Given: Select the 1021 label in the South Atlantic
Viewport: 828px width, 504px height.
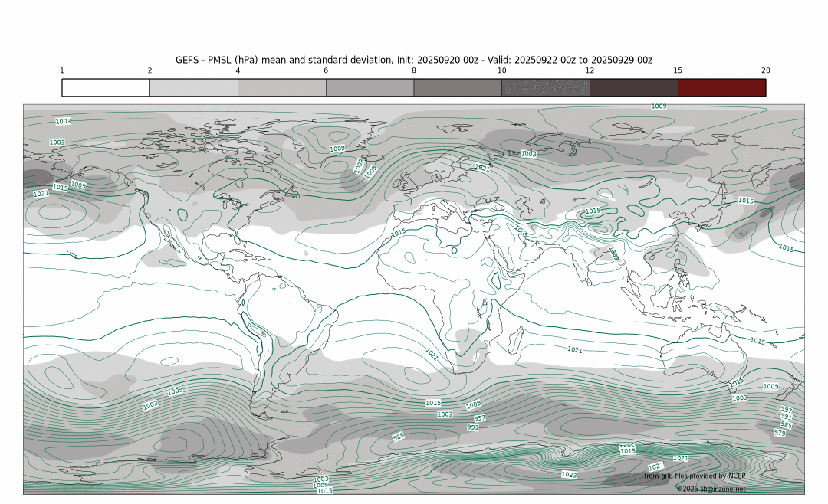Looking at the screenshot, I should [x=432, y=355].
